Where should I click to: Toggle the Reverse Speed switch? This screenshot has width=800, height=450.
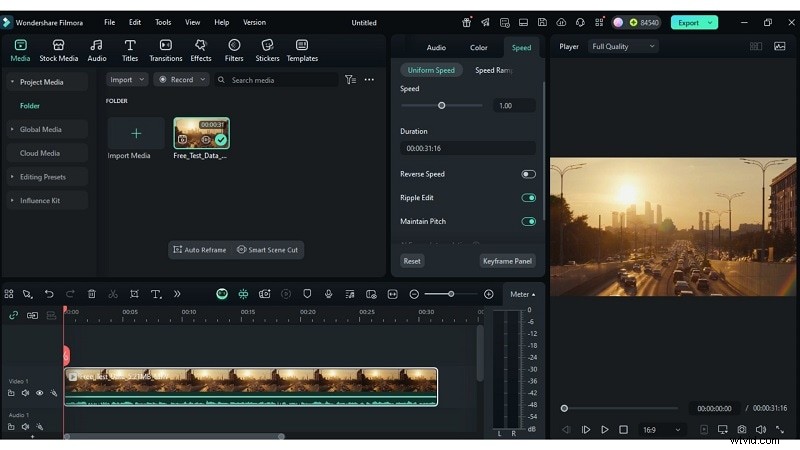click(x=528, y=174)
